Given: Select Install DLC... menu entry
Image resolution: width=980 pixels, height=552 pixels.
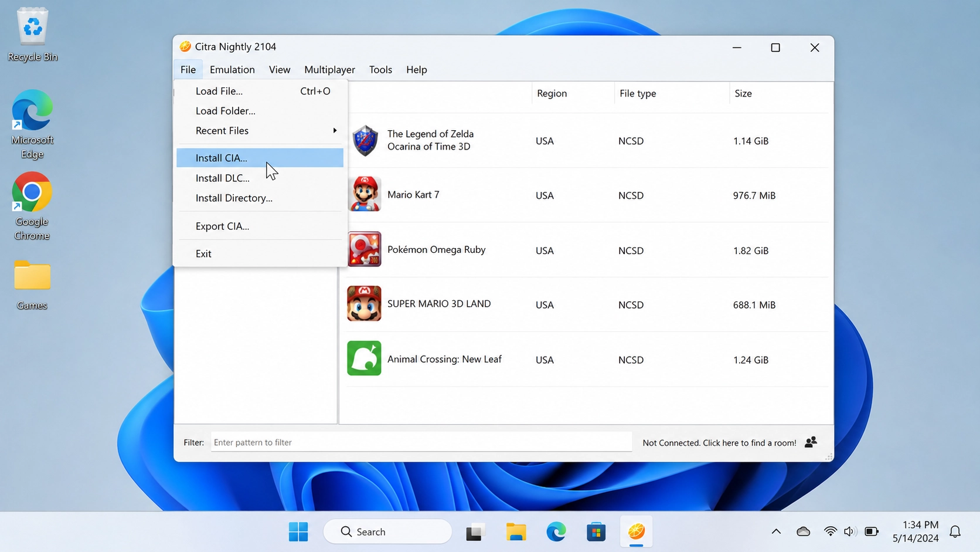Looking at the screenshot, I should coord(260,178).
